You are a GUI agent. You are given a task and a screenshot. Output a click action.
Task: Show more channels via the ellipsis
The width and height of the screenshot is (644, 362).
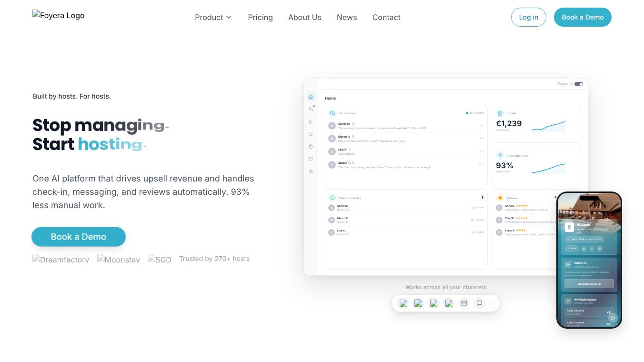point(492,303)
